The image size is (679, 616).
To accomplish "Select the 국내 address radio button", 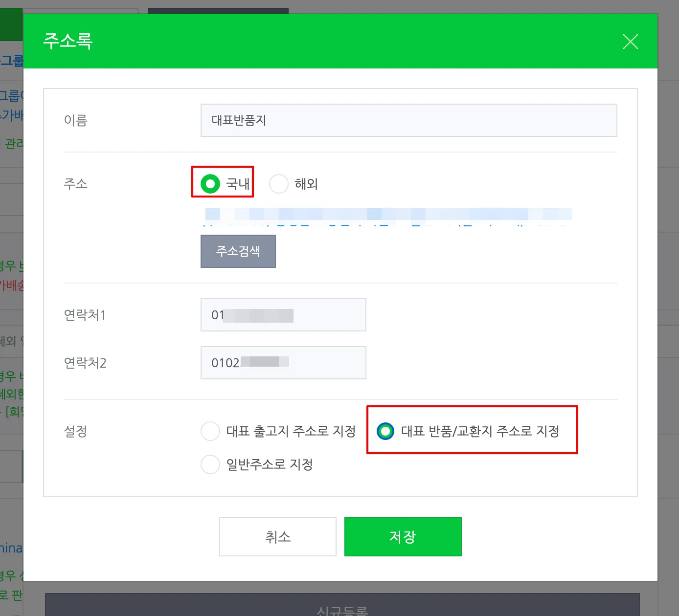I will [x=210, y=184].
